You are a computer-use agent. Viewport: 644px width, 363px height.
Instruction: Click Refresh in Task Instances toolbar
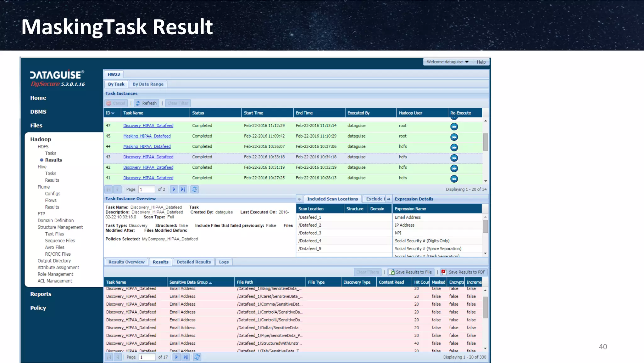coord(147,103)
